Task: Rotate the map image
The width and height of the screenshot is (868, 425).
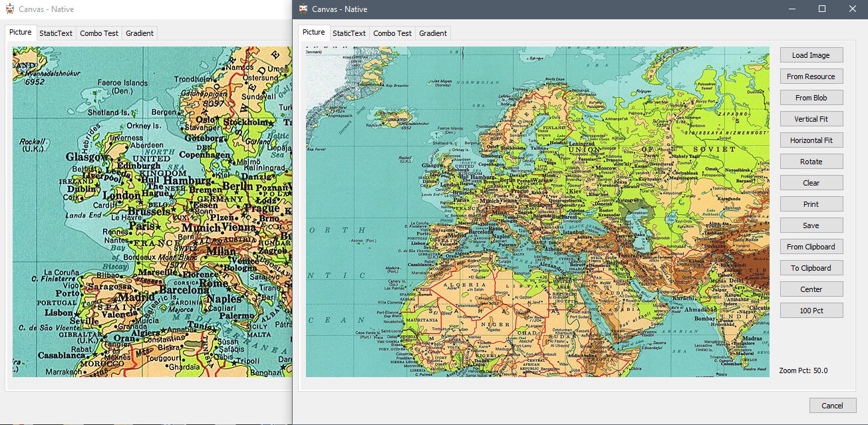Action: tap(811, 162)
